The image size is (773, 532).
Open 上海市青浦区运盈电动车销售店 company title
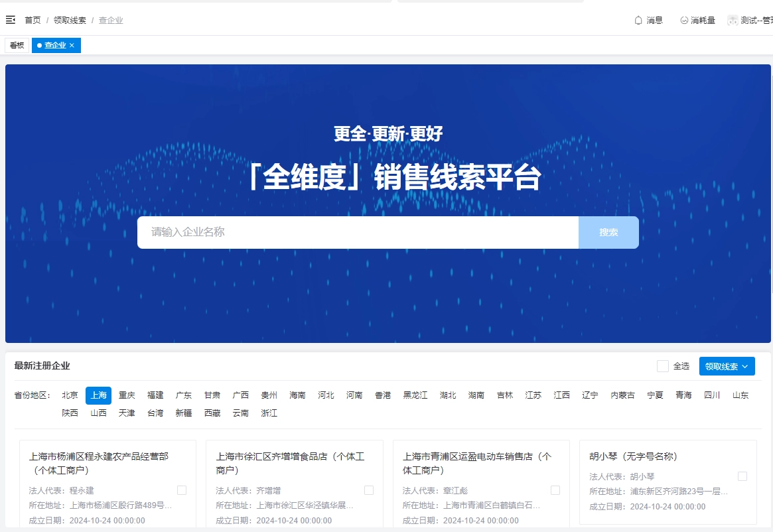[476, 464]
